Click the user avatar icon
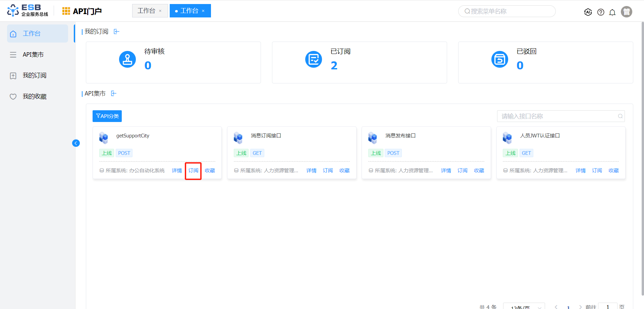 pyautogui.click(x=626, y=12)
